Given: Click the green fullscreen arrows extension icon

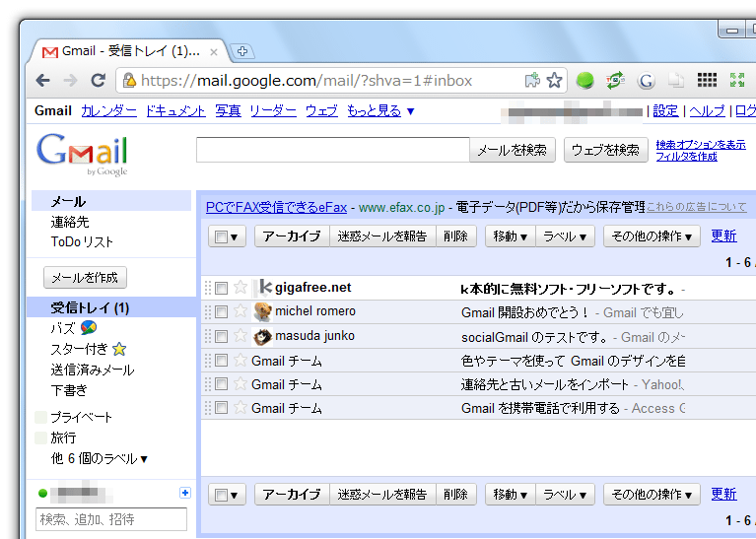Looking at the screenshot, I should coord(737,80).
